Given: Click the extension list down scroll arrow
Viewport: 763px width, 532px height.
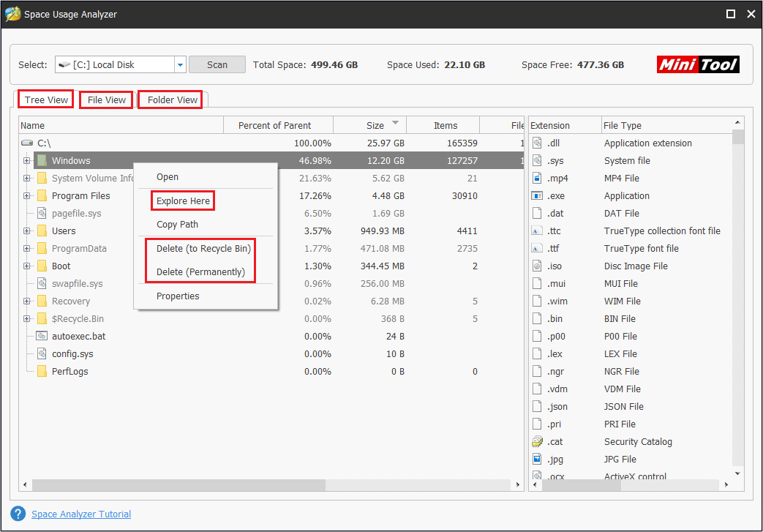Looking at the screenshot, I should pos(737,473).
